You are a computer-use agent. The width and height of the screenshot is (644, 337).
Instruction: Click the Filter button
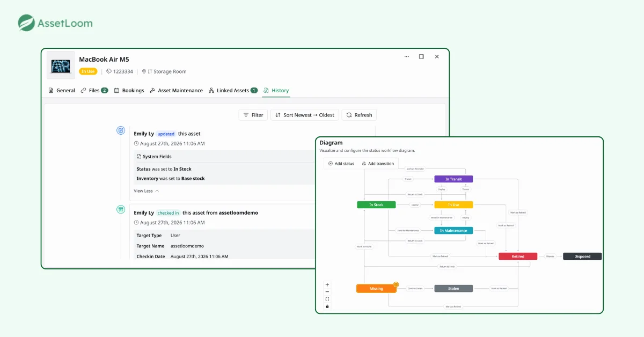coord(253,115)
